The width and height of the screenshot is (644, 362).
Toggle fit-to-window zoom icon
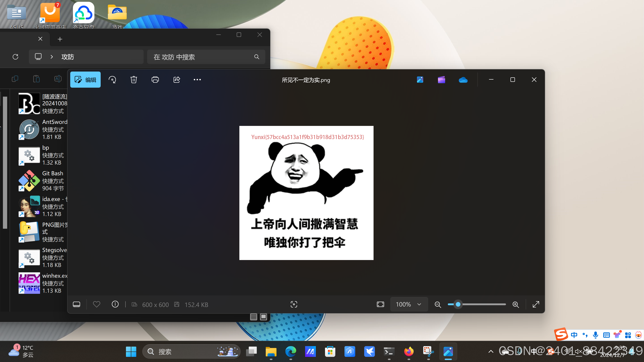coord(380,304)
